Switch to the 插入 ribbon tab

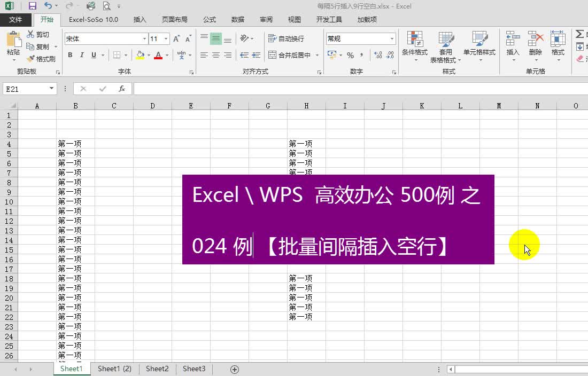pos(140,20)
